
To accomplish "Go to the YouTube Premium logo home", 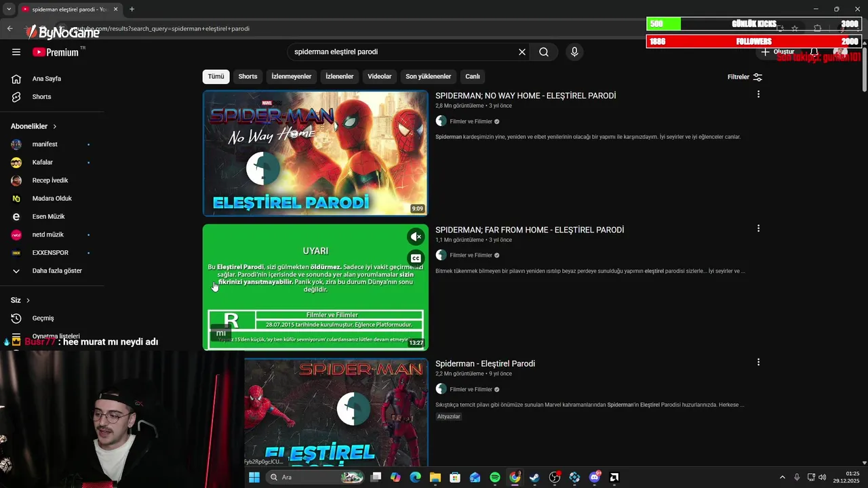I will click(x=56, y=52).
